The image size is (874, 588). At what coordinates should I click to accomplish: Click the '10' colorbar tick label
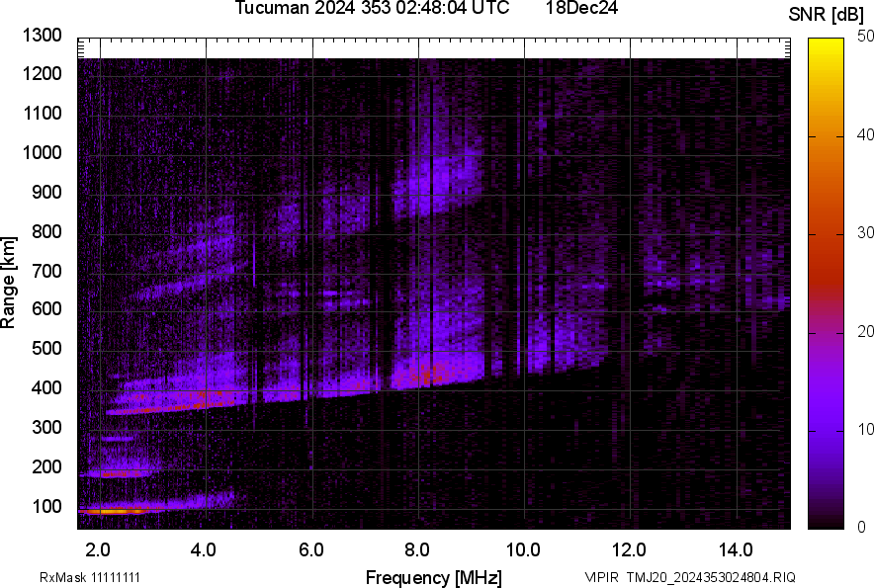(864, 430)
